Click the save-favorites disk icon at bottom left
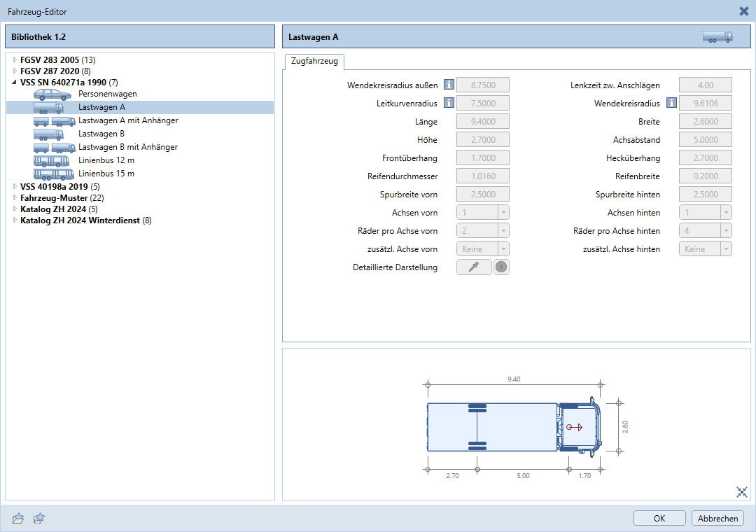The image size is (756, 532). (x=39, y=519)
